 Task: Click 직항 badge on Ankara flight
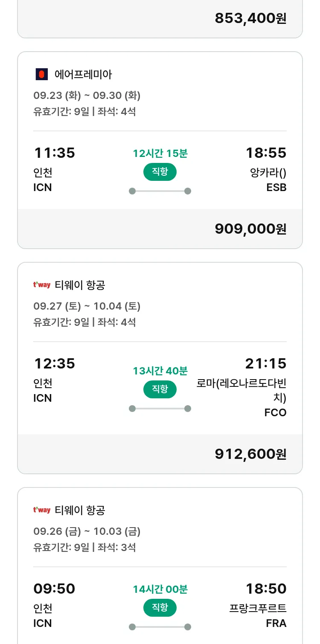[x=160, y=172]
